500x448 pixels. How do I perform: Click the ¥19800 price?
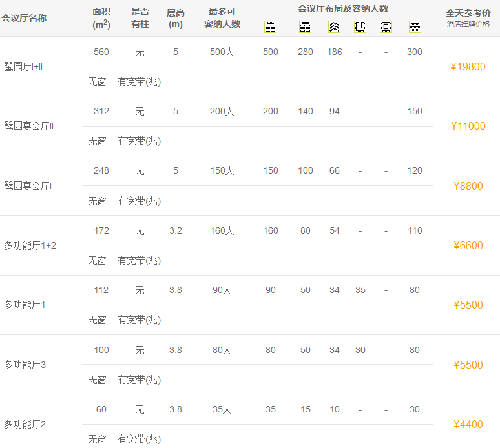[x=468, y=66]
